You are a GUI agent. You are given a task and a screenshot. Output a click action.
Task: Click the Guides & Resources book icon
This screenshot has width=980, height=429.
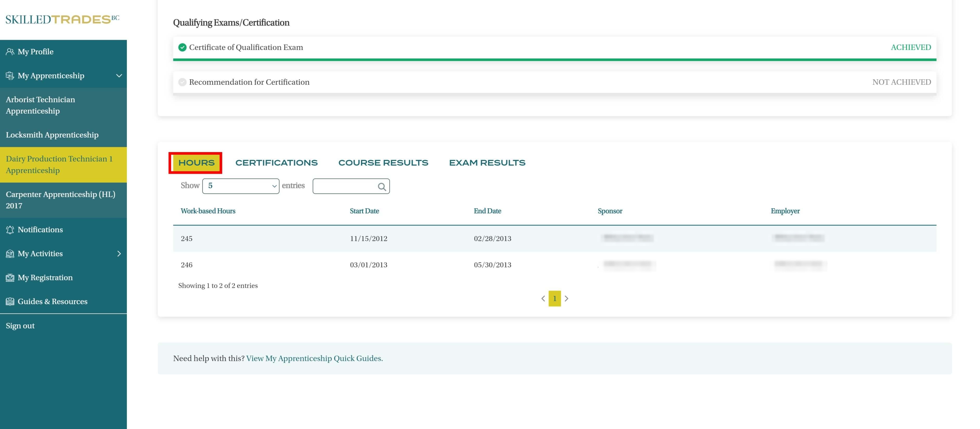pyautogui.click(x=10, y=302)
